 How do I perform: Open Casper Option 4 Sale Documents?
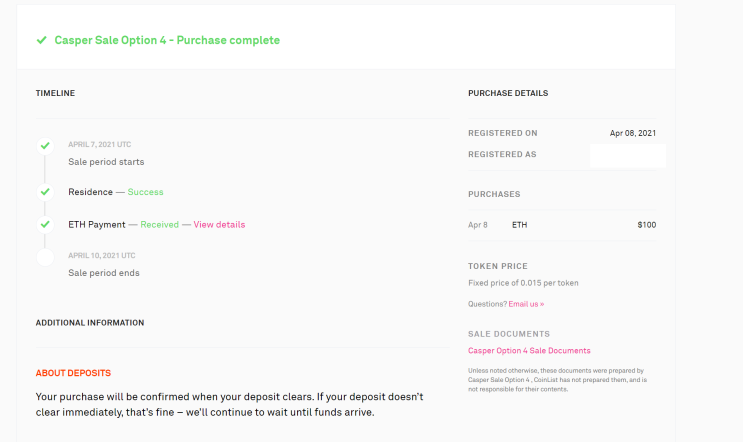click(529, 351)
